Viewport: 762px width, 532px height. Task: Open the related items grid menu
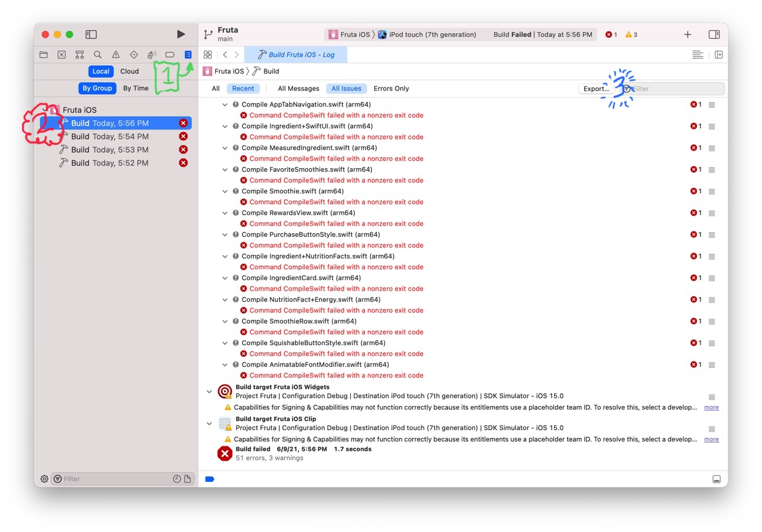tap(208, 55)
